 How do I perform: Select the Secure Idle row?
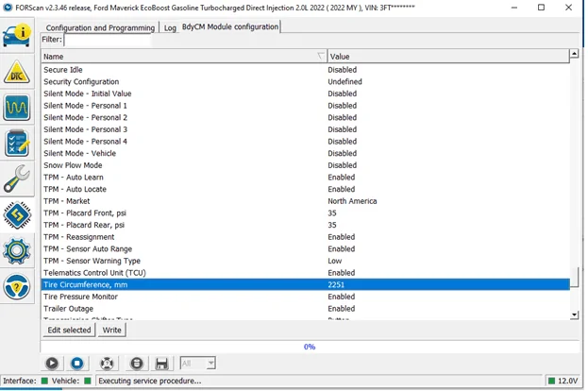click(x=305, y=70)
